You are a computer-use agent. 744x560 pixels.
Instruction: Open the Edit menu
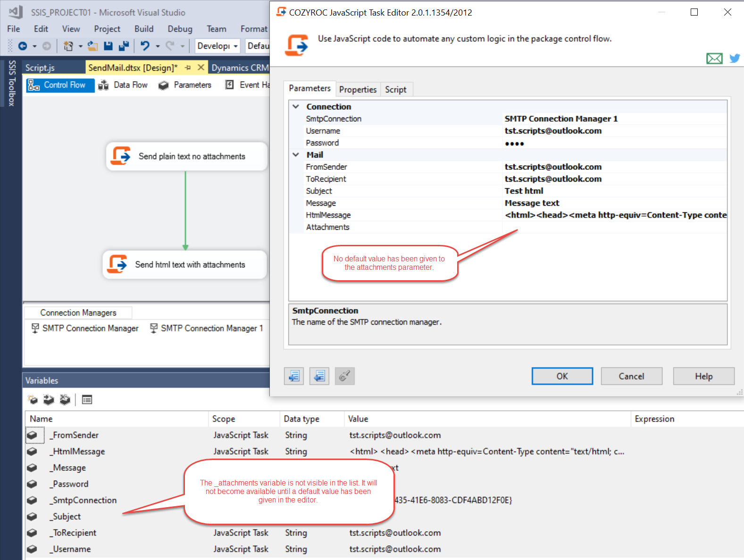pyautogui.click(x=41, y=29)
